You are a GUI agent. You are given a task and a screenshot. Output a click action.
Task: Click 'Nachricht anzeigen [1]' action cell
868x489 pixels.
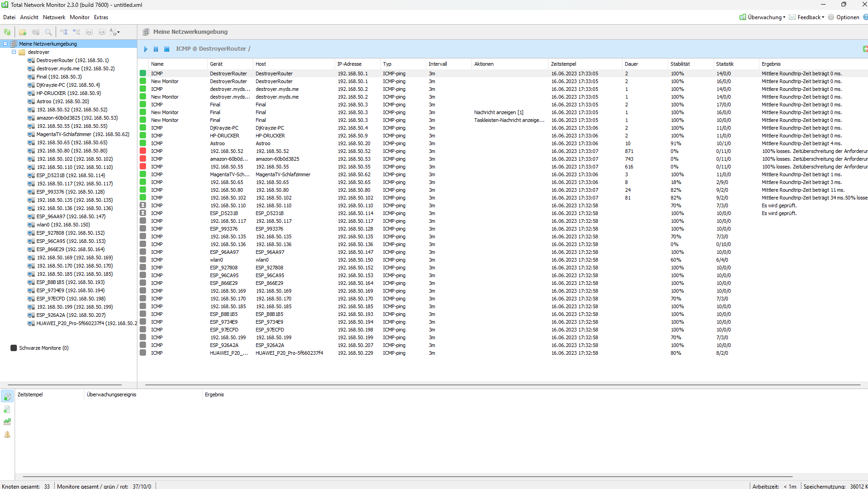pyautogui.click(x=499, y=112)
